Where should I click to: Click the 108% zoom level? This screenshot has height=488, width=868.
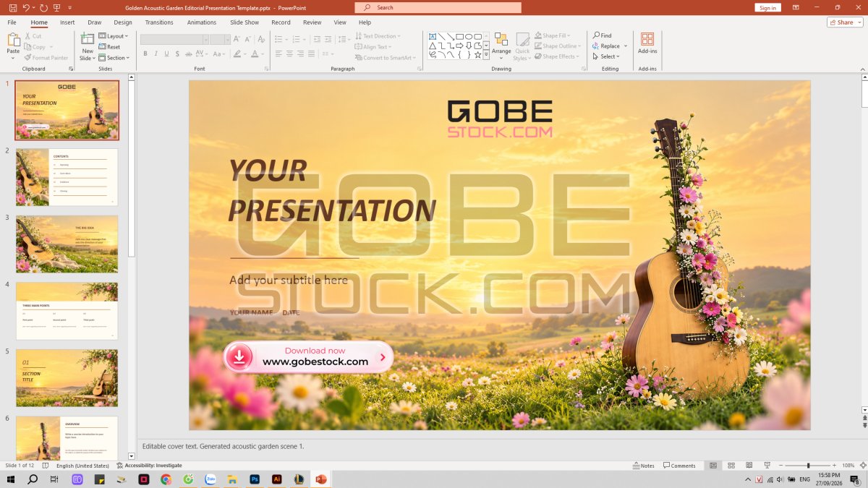coord(848,466)
